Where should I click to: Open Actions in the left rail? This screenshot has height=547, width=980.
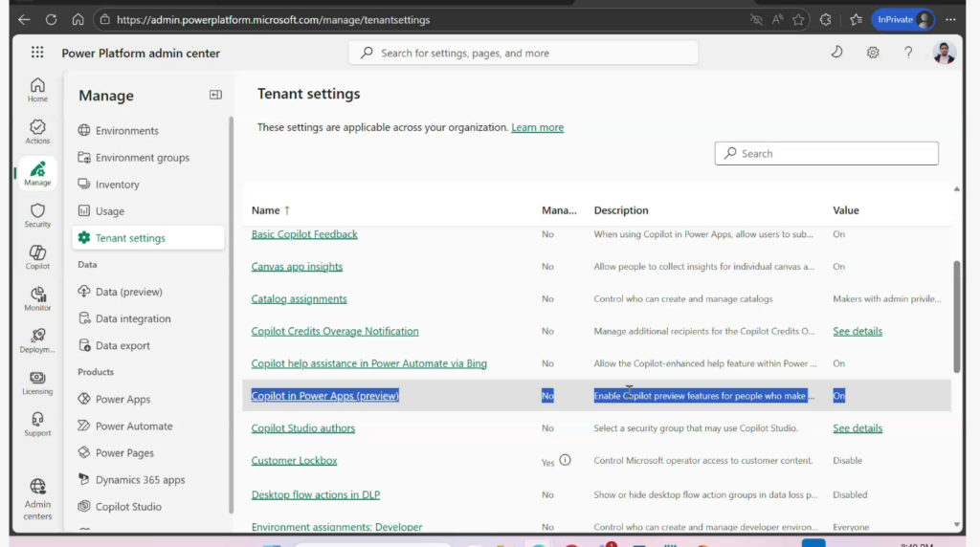37,131
